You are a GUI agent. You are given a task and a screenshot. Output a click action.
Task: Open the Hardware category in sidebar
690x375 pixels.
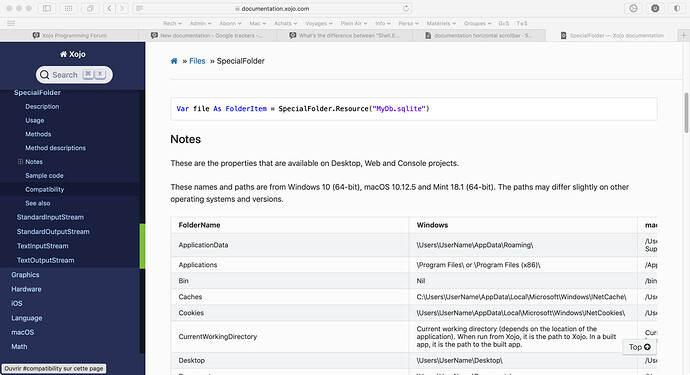tap(26, 289)
